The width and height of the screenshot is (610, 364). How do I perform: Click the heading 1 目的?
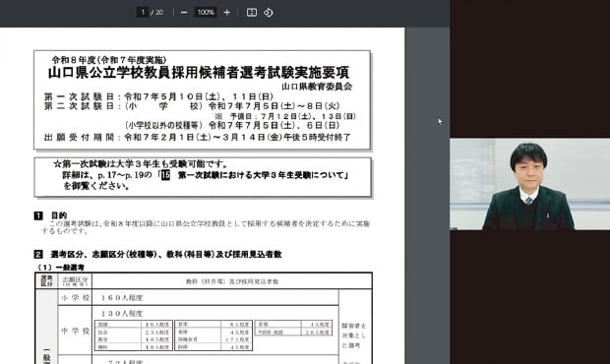[50, 215]
